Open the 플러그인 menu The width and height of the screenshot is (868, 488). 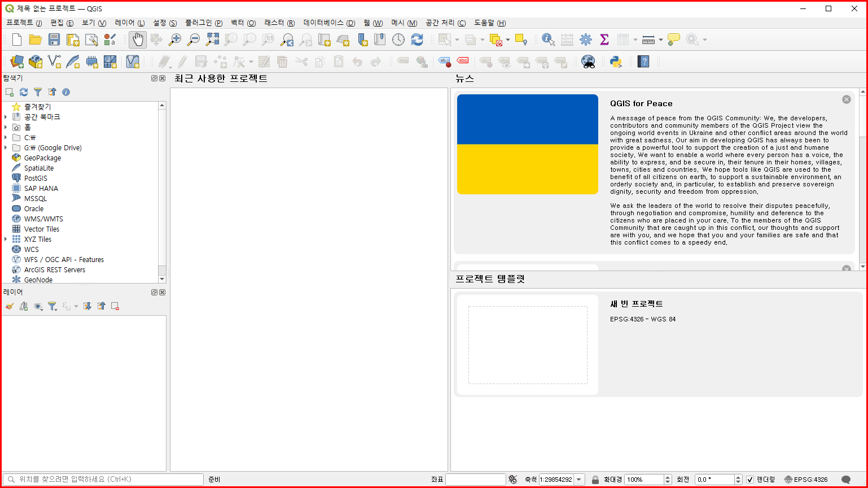coord(204,23)
